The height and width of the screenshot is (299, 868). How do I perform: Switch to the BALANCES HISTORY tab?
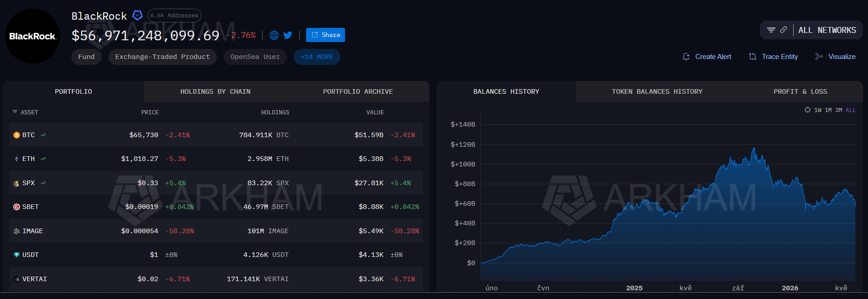point(506,91)
